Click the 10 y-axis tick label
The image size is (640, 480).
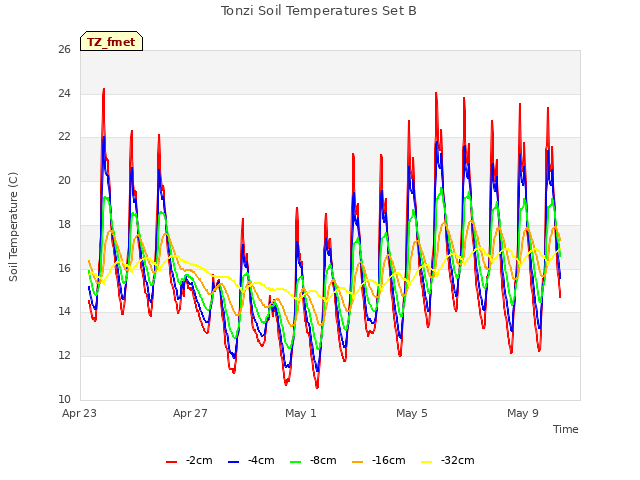(64, 399)
